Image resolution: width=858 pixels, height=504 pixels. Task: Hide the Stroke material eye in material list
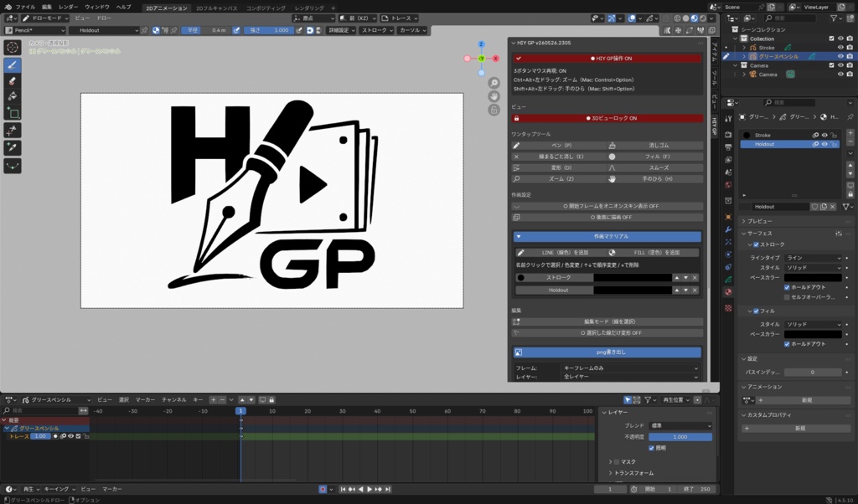tap(824, 135)
